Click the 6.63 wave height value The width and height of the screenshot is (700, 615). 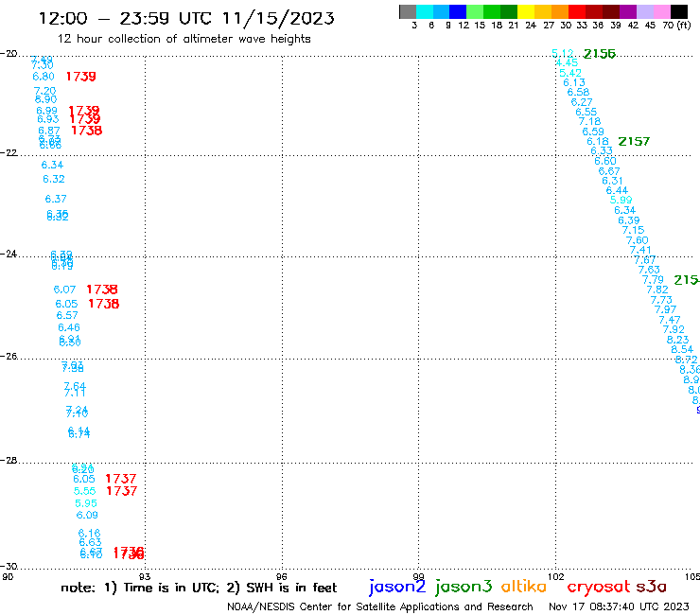(x=90, y=543)
